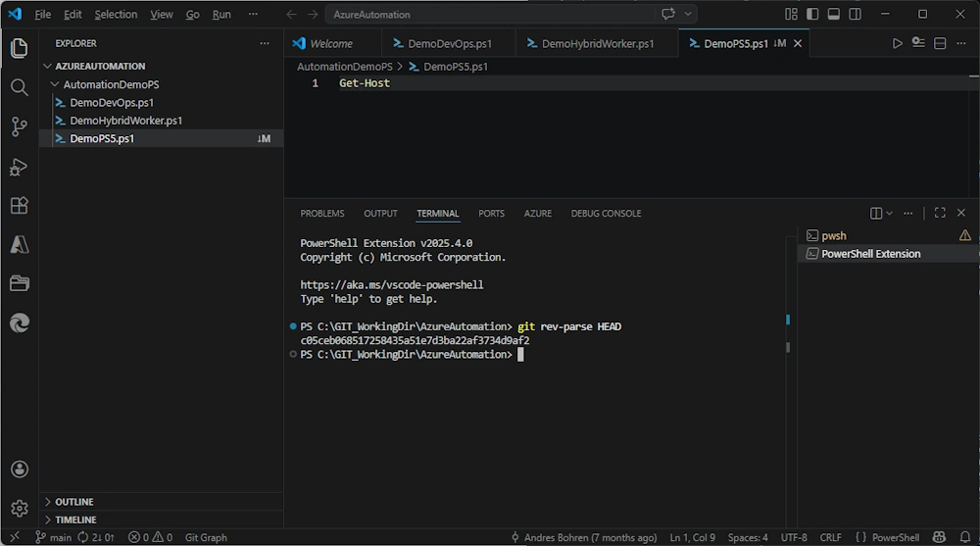Toggle the bottom panel layout button

834,15
